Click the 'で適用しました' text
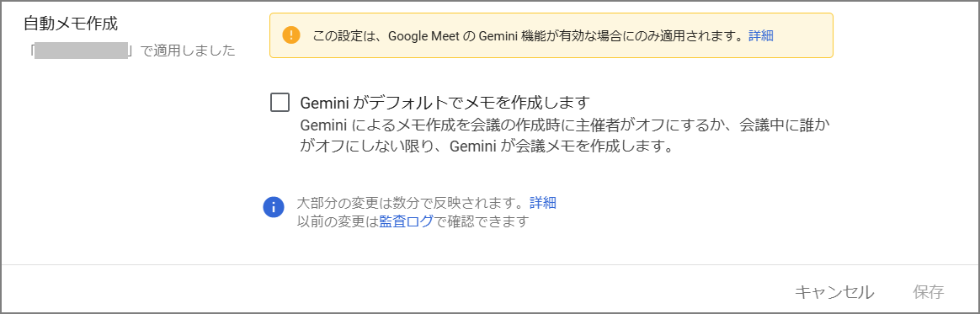The height and width of the screenshot is (314, 980). coord(187,51)
